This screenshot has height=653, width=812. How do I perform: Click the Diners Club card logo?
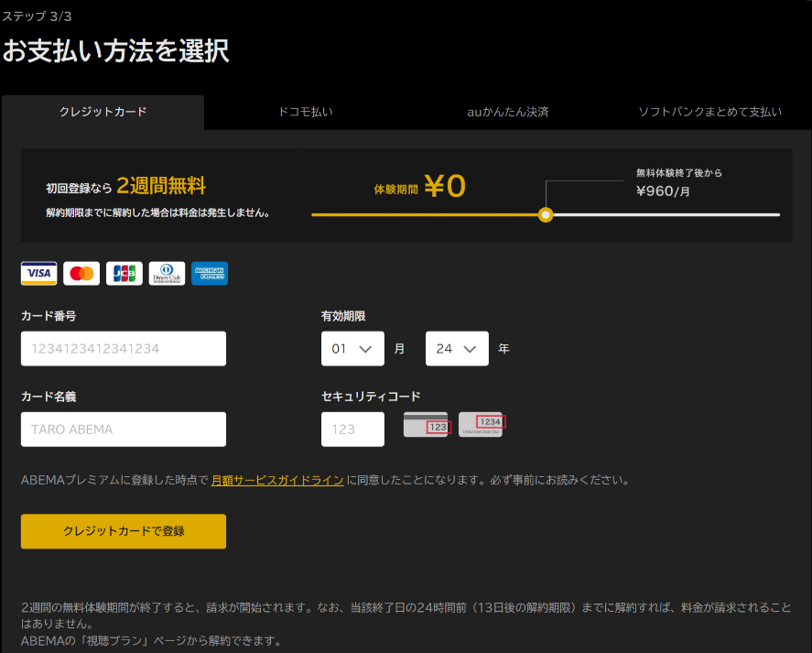[167, 274]
